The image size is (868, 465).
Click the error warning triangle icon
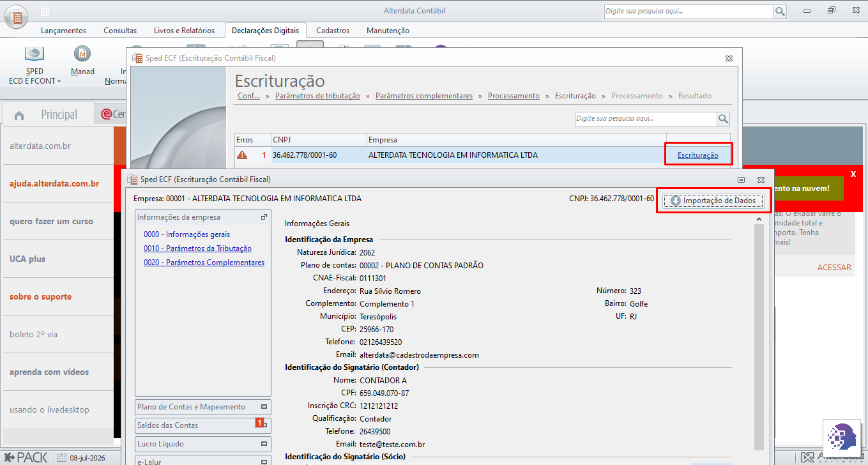tap(242, 155)
